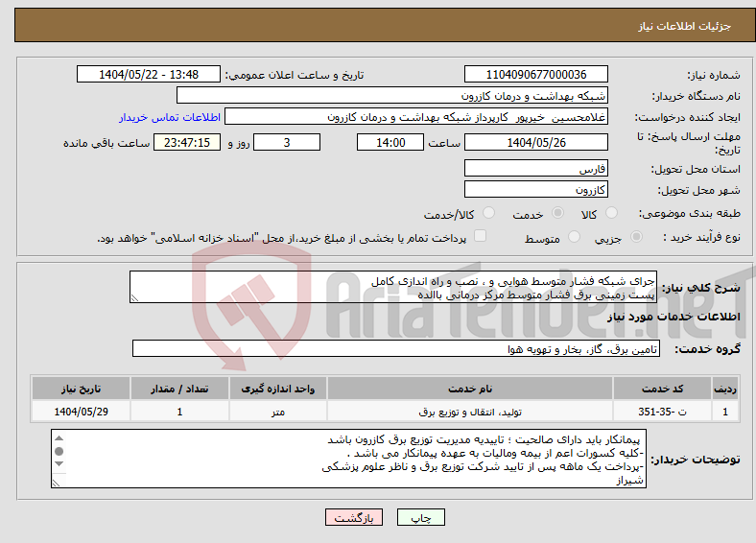Screen dimensions: 756x543
Task: Click the buyer notes textarea
Action: [348, 459]
